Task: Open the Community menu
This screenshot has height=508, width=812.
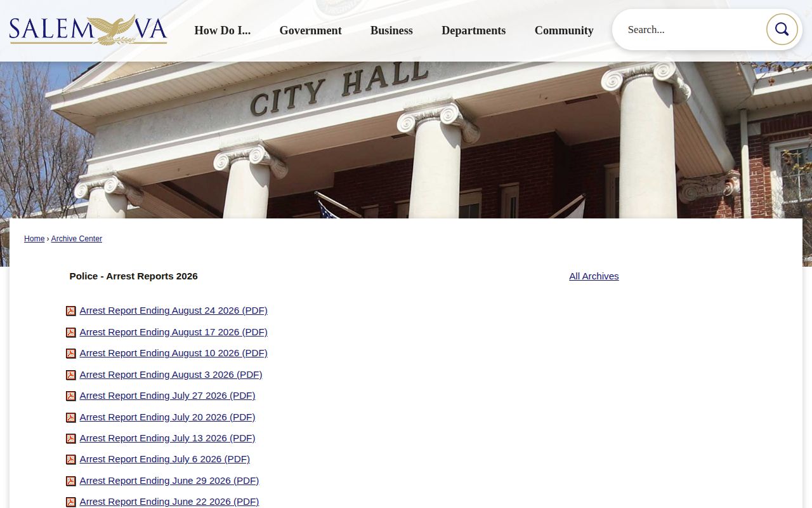Action: point(564,30)
